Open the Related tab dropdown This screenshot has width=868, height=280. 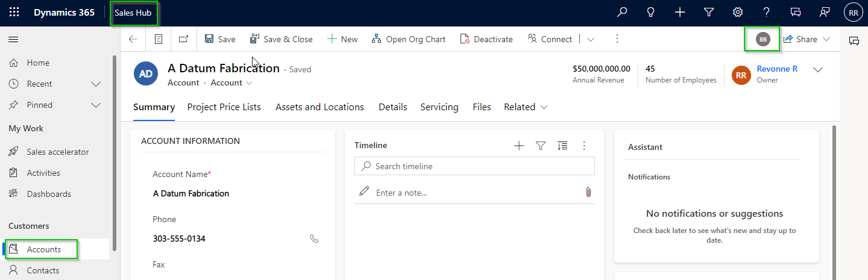(526, 107)
